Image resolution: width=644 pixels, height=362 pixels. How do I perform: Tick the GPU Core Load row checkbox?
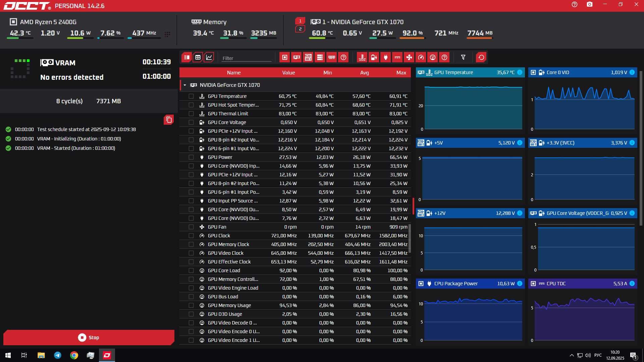point(191,270)
